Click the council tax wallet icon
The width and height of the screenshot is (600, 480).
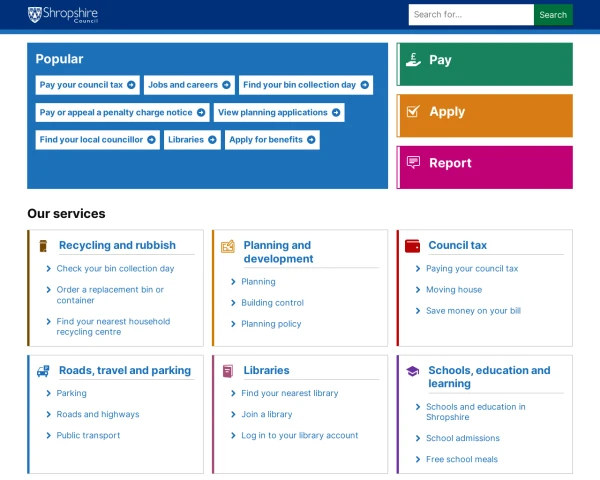[x=412, y=246]
